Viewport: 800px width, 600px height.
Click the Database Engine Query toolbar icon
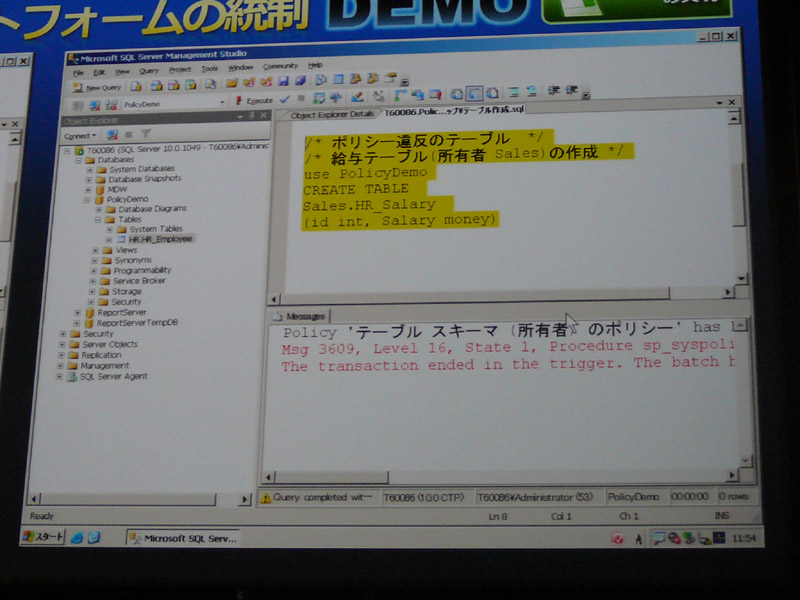click(136, 86)
